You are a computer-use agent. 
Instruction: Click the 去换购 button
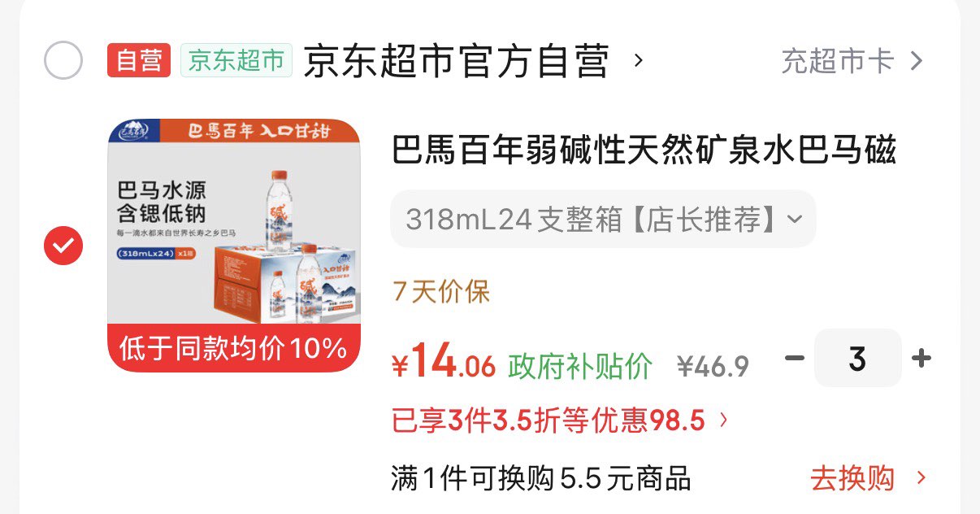tap(868, 478)
